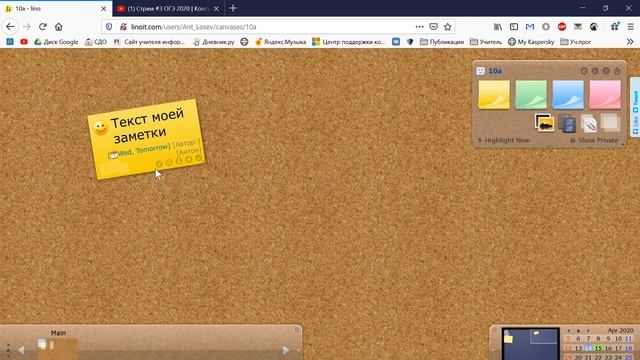This screenshot has height=360, width=640.
Task: Bookmark this page with star icon
Action: coord(448,27)
